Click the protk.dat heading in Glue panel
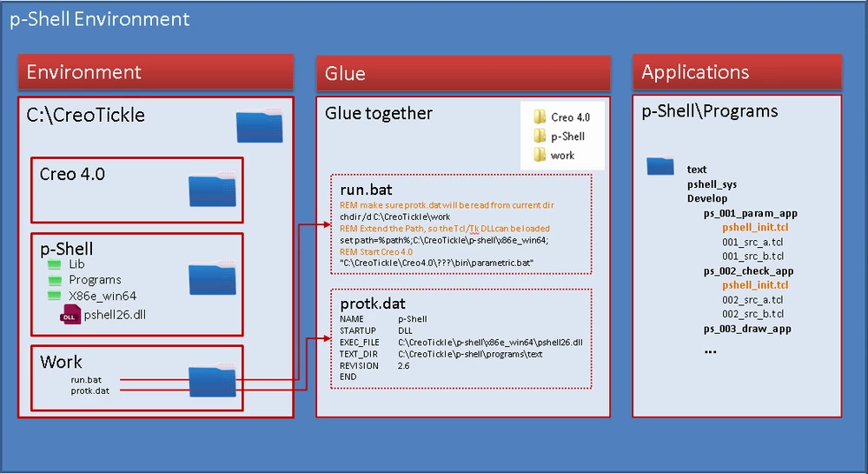Screen dimensions: 868x474 pyautogui.click(x=373, y=304)
